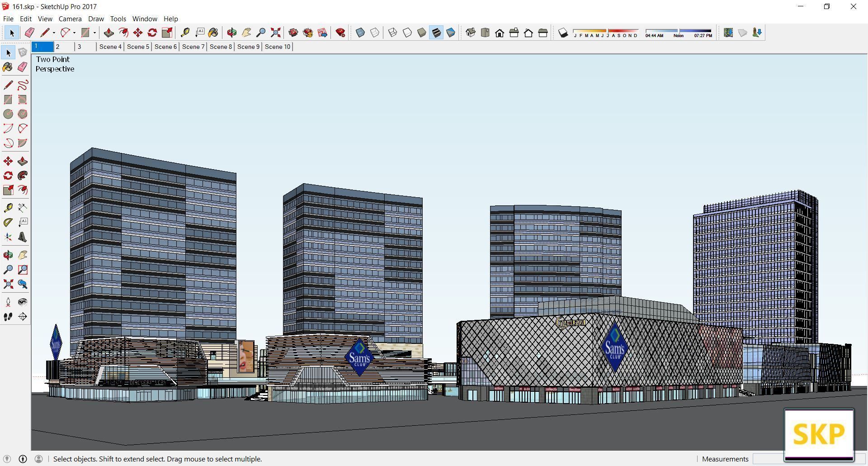Switch to Scene 7 tab

193,47
